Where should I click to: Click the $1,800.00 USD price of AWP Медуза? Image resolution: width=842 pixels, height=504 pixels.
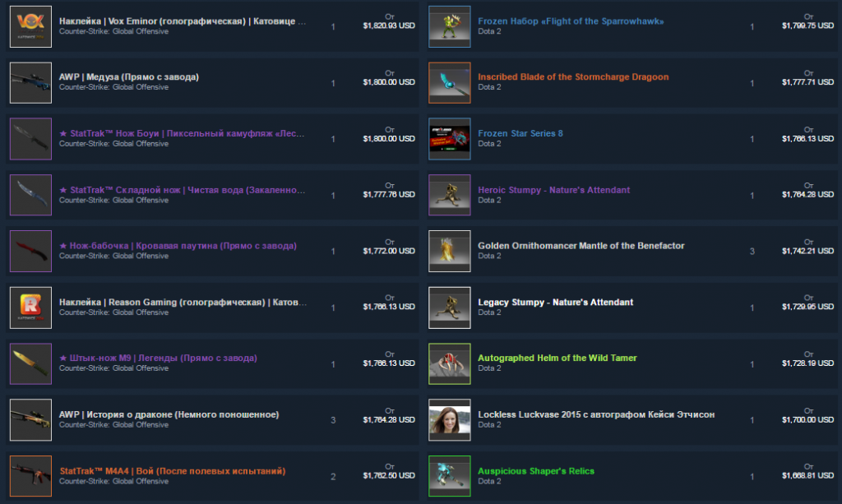pos(389,82)
